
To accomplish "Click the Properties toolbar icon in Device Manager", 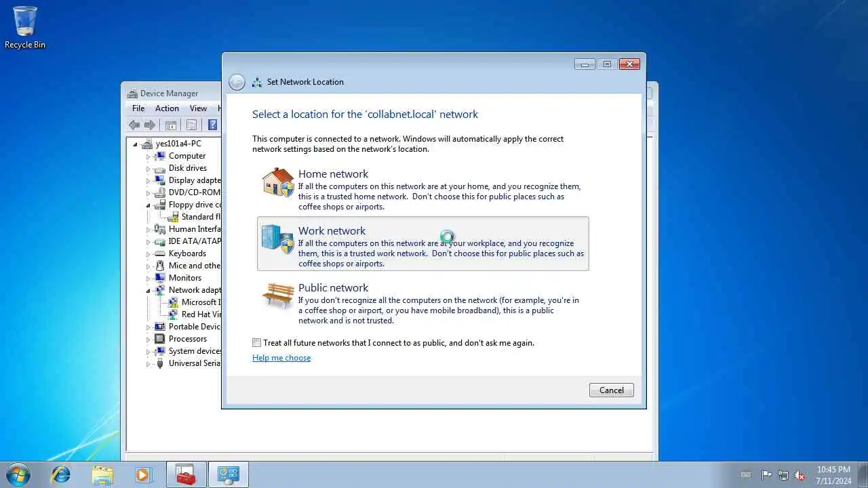I will [x=192, y=125].
